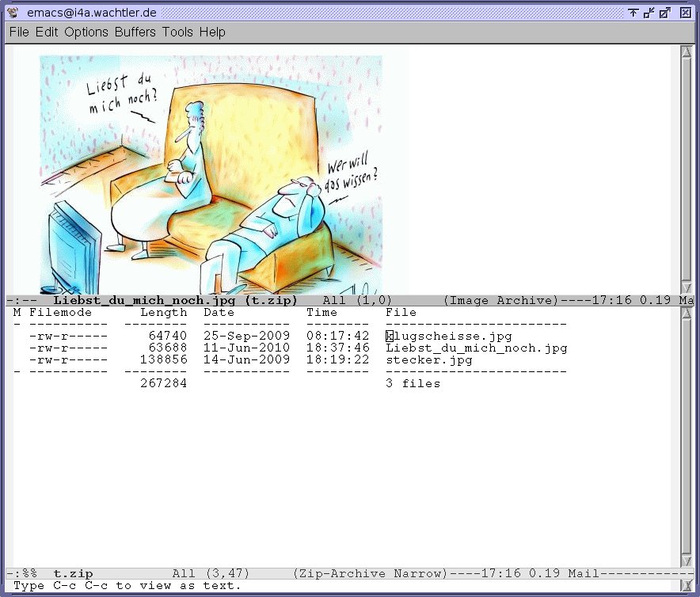Click the Mail indicator in lower mode line
Image resolution: width=700 pixels, height=597 pixels.
click(x=584, y=573)
